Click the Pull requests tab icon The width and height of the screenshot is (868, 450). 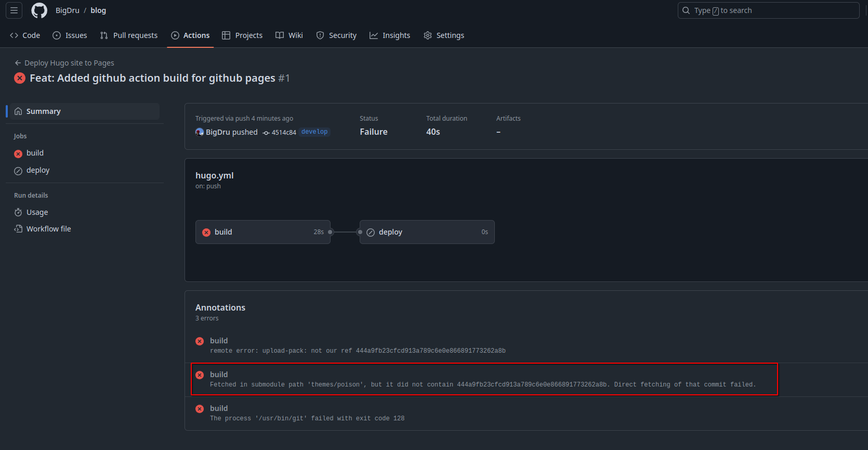coord(104,35)
